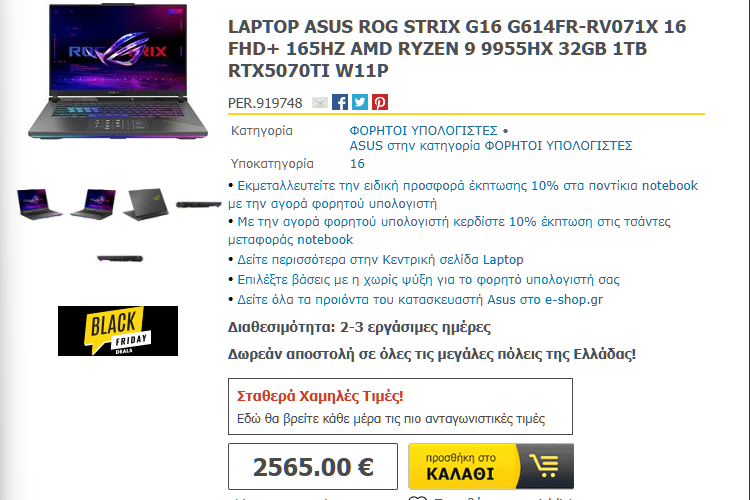Open the notebook carrying bags discount link
Viewport: 750px width, 500px height.
tap(449, 231)
